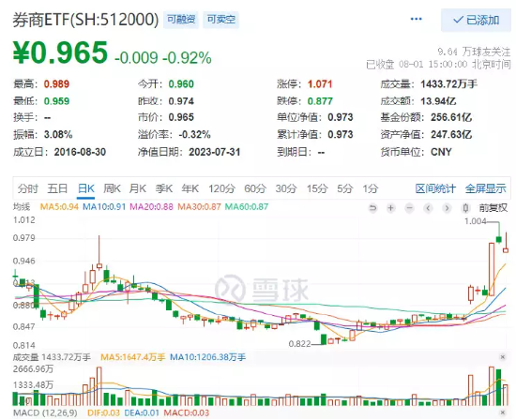Pan chart right with right chevron
Image resolution: width=516 pixels, height=420 pixels.
pos(447,208)
